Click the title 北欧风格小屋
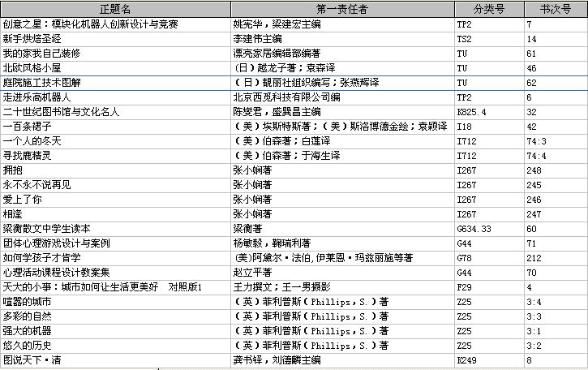Image resolution: width=588 pixels, height=370 pixels. (32, 68)
